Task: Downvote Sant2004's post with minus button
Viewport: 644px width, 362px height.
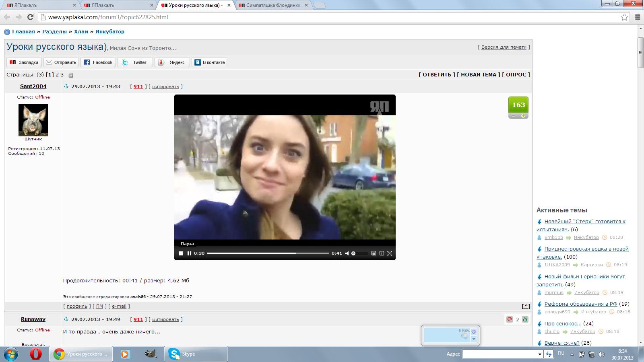Action: coord(513,116)
